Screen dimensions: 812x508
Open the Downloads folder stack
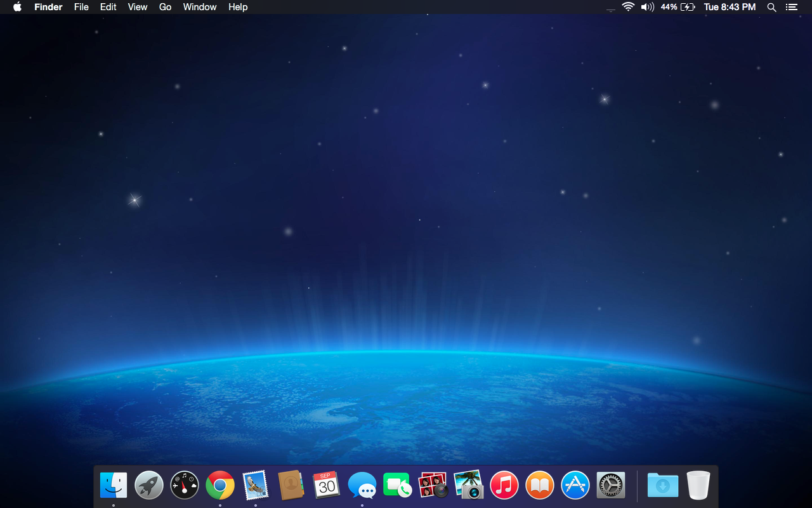pyautogui.click(x=663, y=486)
